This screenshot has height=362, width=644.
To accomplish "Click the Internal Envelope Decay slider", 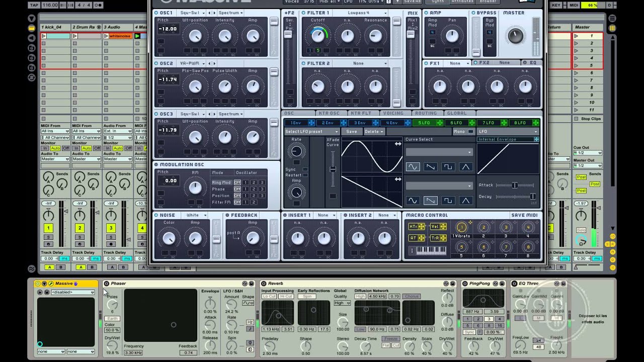I will point(515,197).
